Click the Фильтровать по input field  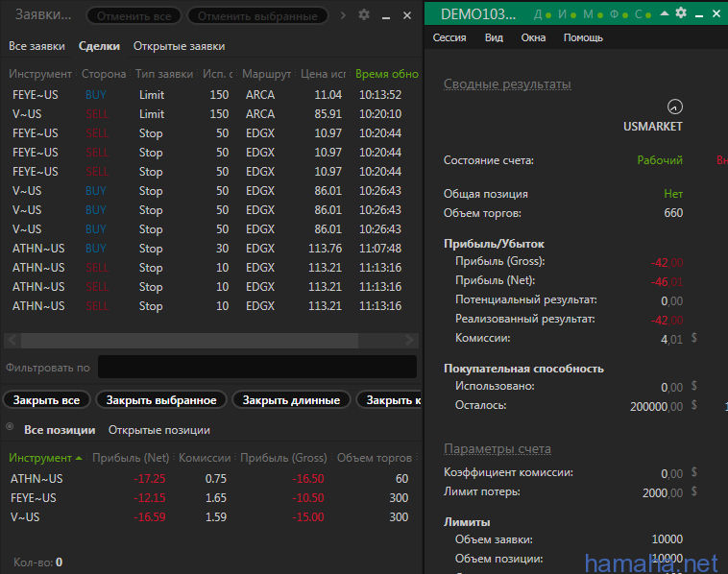256,368
